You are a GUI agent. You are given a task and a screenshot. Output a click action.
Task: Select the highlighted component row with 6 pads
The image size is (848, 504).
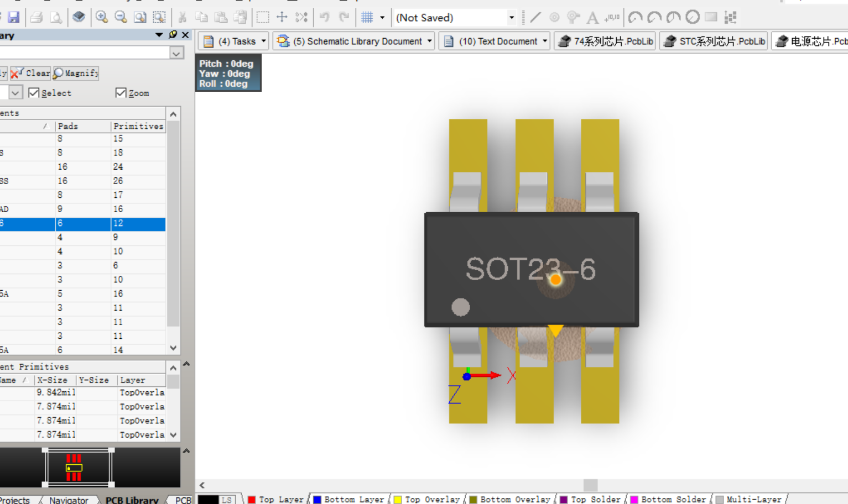(82, 223)
